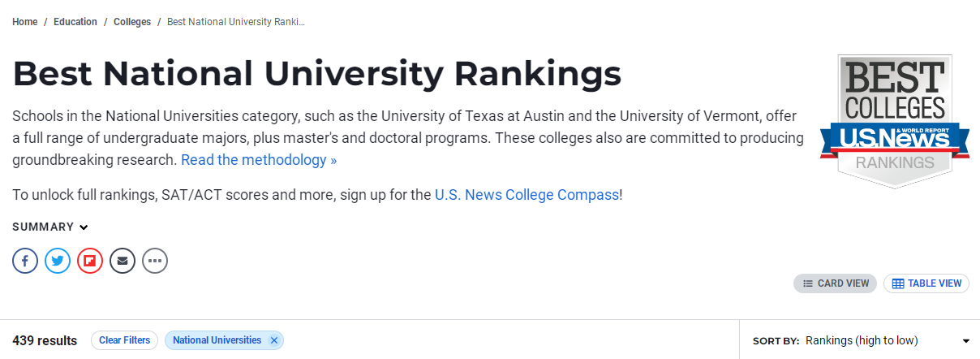The image size is (980, 359).
Task: Click the email envelope share icon
Action: tap(122, 261)
